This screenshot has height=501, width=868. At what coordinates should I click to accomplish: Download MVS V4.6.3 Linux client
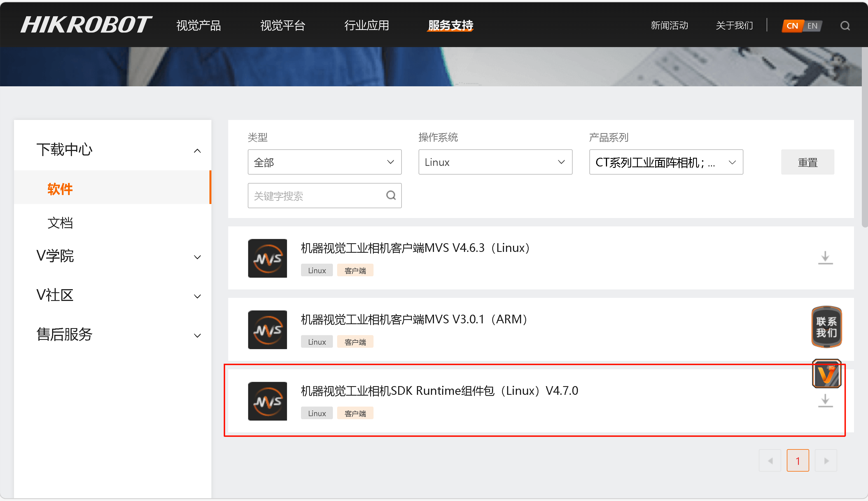825,258
